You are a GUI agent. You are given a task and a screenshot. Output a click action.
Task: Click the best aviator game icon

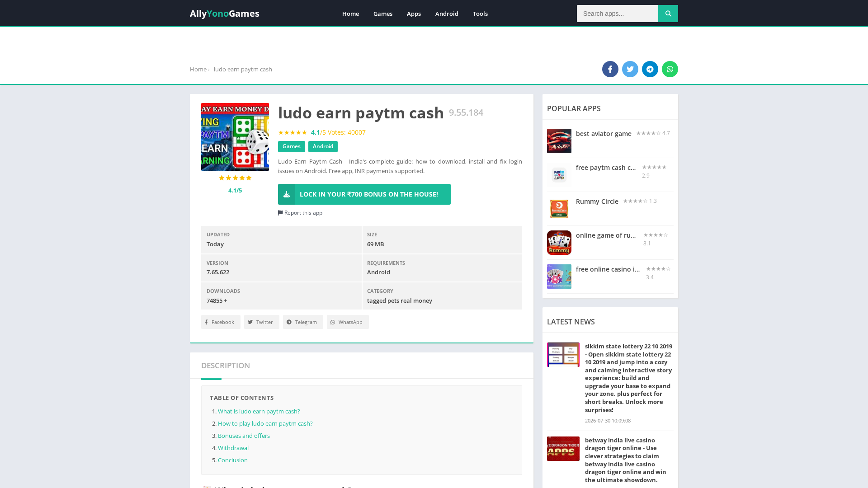tap(559, 141)
